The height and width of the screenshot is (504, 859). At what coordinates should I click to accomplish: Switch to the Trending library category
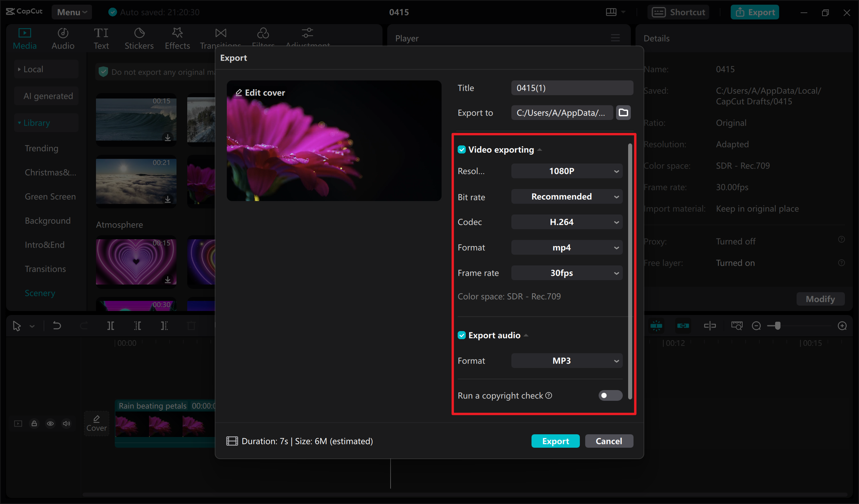pos(41,148)
